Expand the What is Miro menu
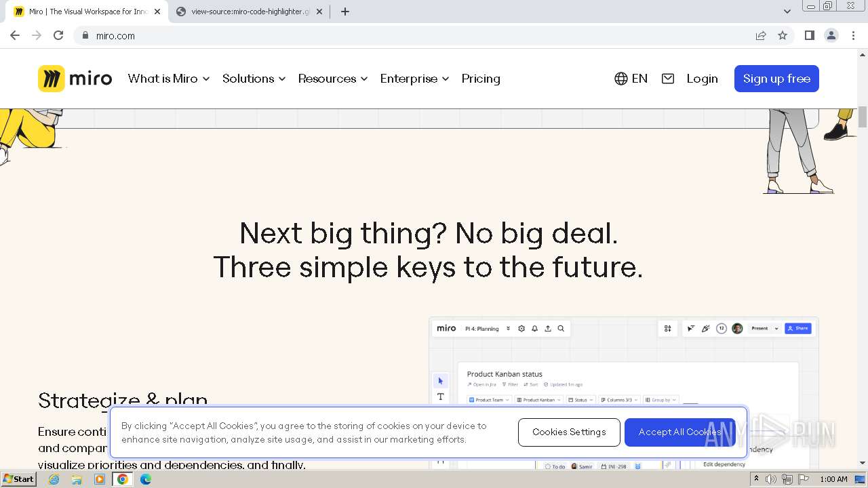This screenshot has width=868, height=488. tap(169, 79)
